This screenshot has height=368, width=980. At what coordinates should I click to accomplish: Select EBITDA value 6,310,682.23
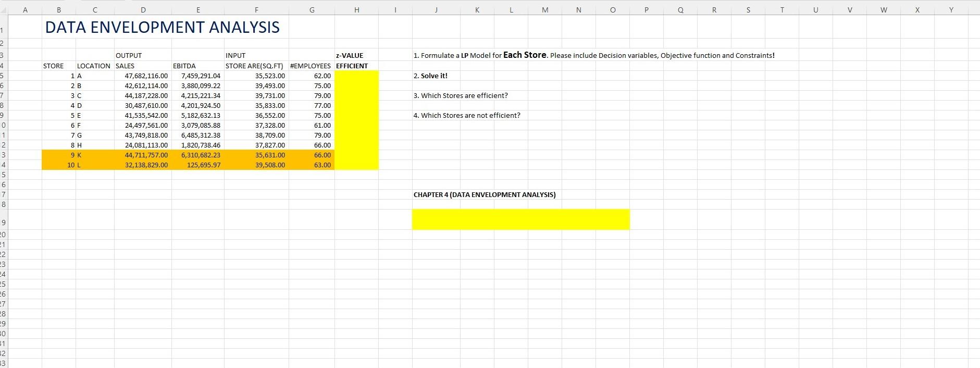coord(201,155)
